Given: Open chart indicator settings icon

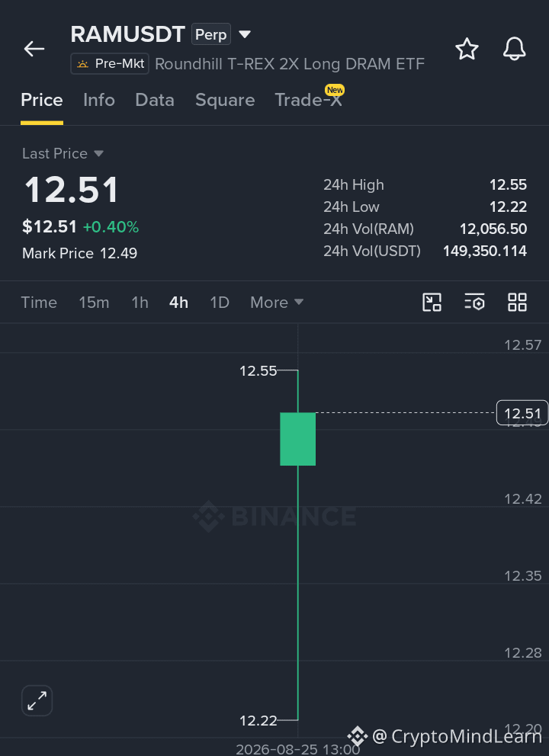Looking at the screenshot, I should (474, 303).
